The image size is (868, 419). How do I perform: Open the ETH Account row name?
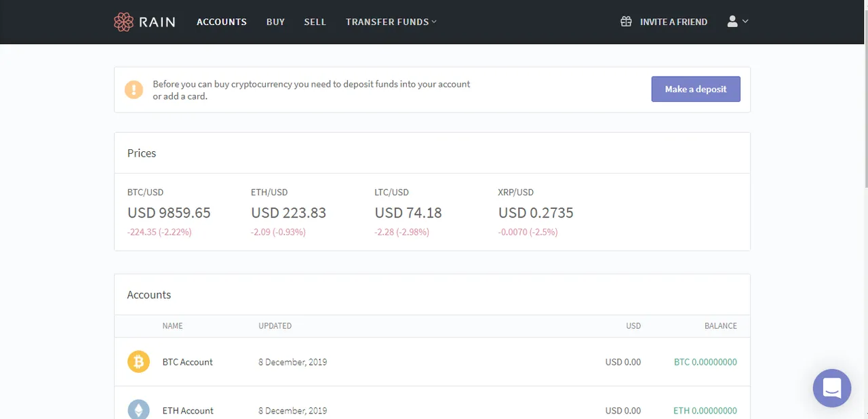[x=188, y=410]
